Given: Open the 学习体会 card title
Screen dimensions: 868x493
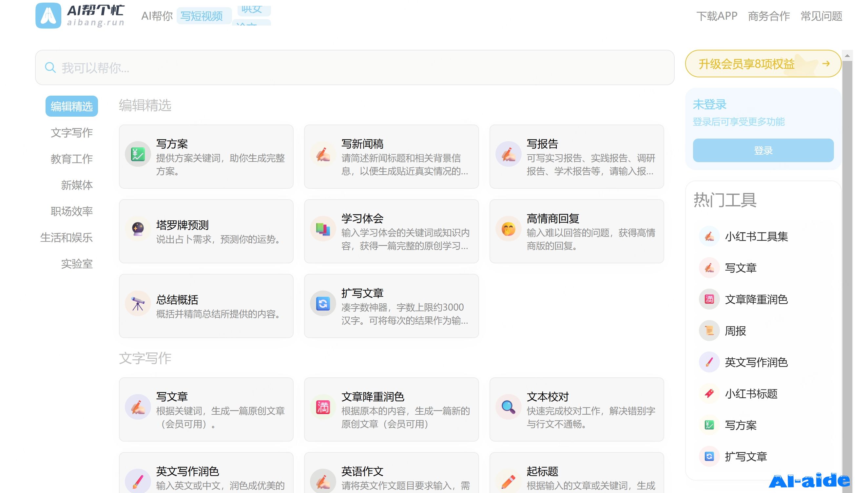Looking at the screenshot, I should pyautogui.click(x=362, y=219).
